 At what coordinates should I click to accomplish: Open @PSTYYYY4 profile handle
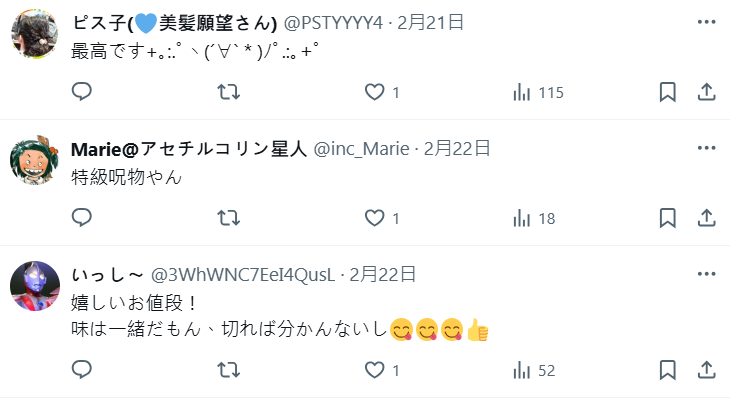click(333, 22)
